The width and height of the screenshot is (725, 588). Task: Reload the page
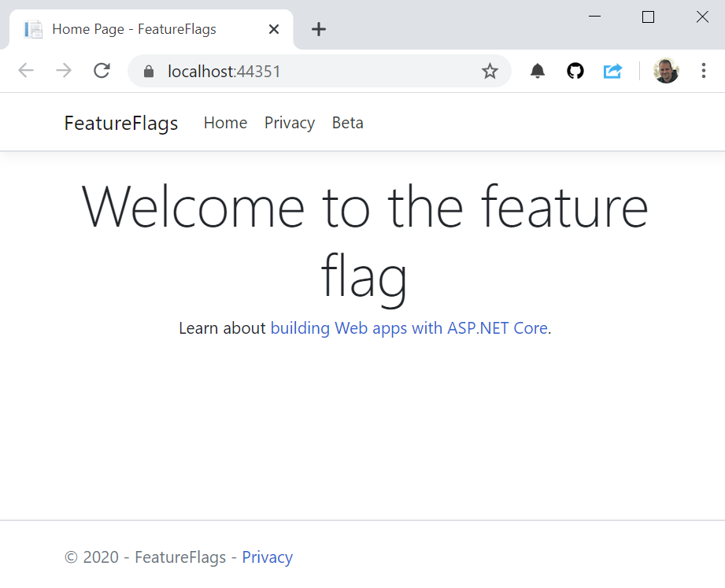coord(102,70)
